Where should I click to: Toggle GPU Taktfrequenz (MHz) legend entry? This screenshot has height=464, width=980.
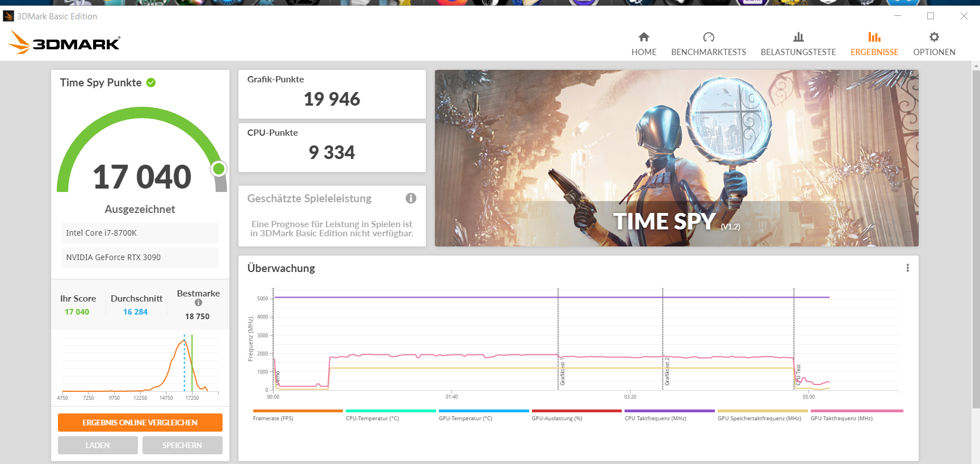coord(856,415)
